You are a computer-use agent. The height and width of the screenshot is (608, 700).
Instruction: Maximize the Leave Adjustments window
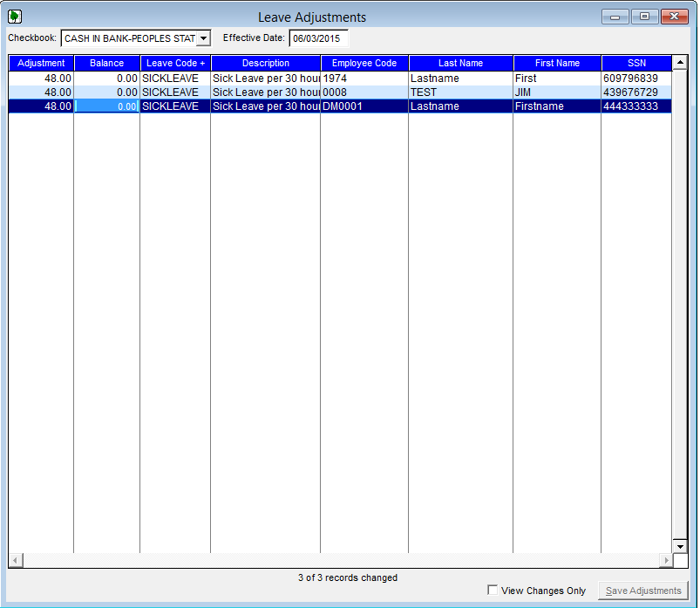(644, 17)
